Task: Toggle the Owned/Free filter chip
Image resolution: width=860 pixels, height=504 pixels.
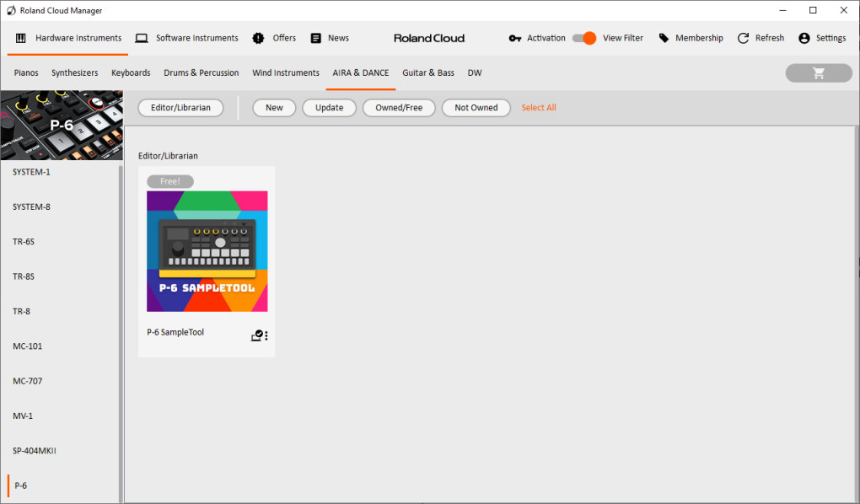Action: pyautogui.click(x=399, y=108)
